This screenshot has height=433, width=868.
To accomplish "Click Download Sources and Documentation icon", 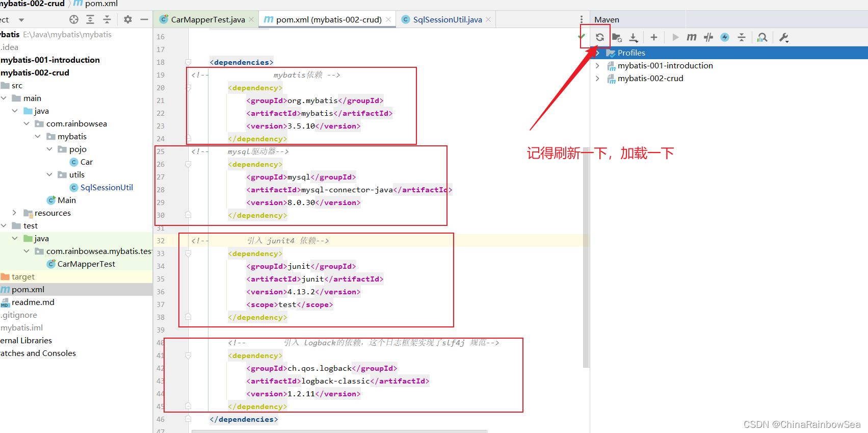I will point(634,37).
